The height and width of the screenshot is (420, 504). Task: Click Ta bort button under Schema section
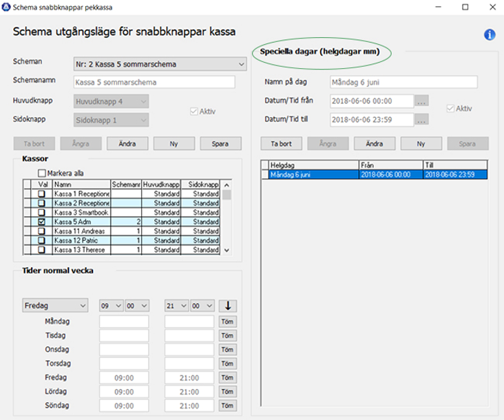[34, 144]
